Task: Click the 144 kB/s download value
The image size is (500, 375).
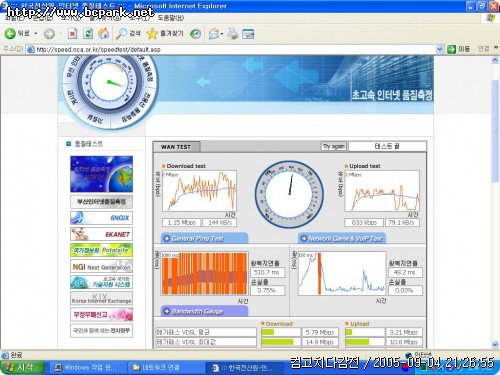Action: click(220, 222)
